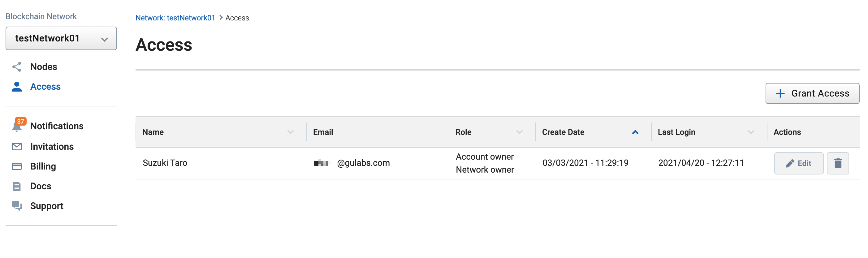Open the Notifications menu item
Screen dimensions: 868x258
pyautogui.click(x=57, y=126)
